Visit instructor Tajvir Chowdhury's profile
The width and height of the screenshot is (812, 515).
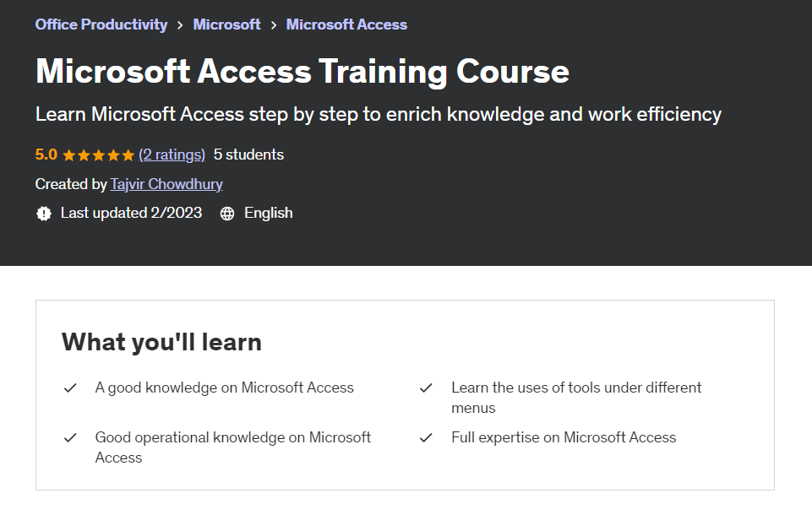pos(166,184)
